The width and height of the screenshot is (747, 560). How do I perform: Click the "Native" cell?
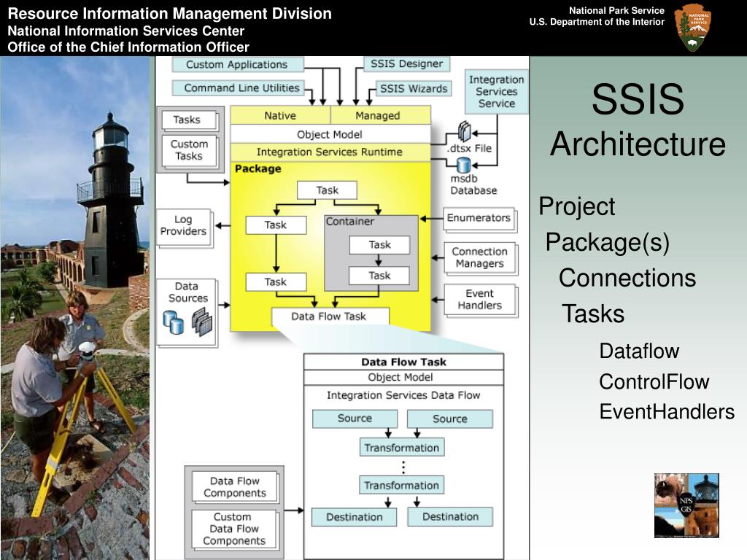point(280,115)
